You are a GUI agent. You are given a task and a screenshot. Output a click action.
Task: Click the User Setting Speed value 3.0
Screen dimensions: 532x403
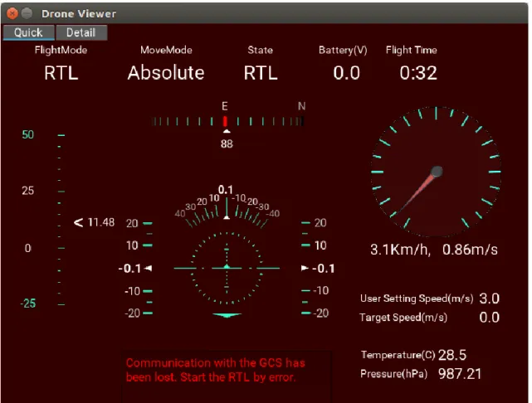489,299
